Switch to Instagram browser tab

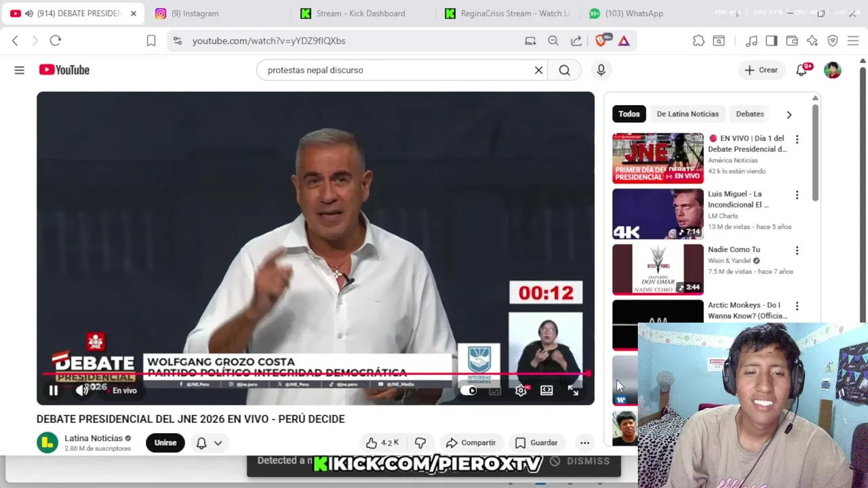click(x=217, y=14)
